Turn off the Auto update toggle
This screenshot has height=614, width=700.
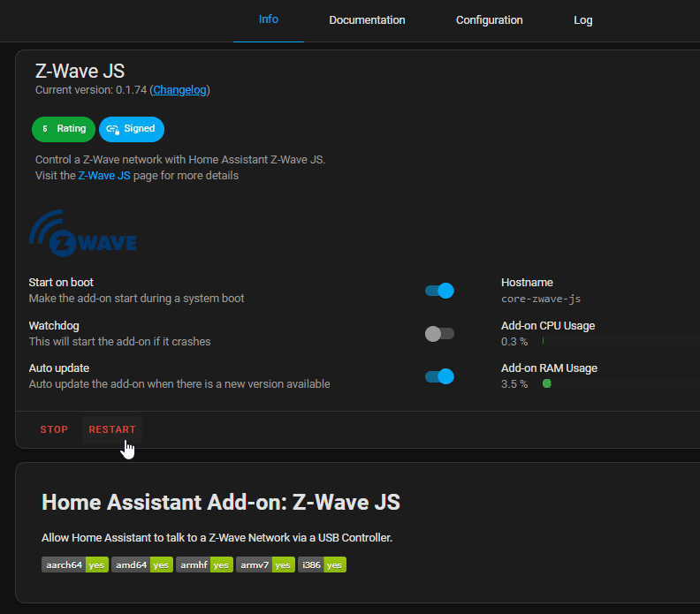click(x=439, y=376)
